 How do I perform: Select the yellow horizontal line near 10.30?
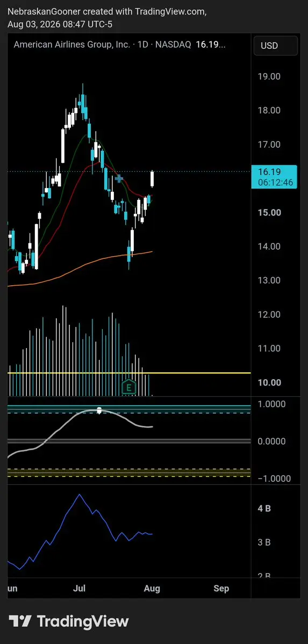129,373
